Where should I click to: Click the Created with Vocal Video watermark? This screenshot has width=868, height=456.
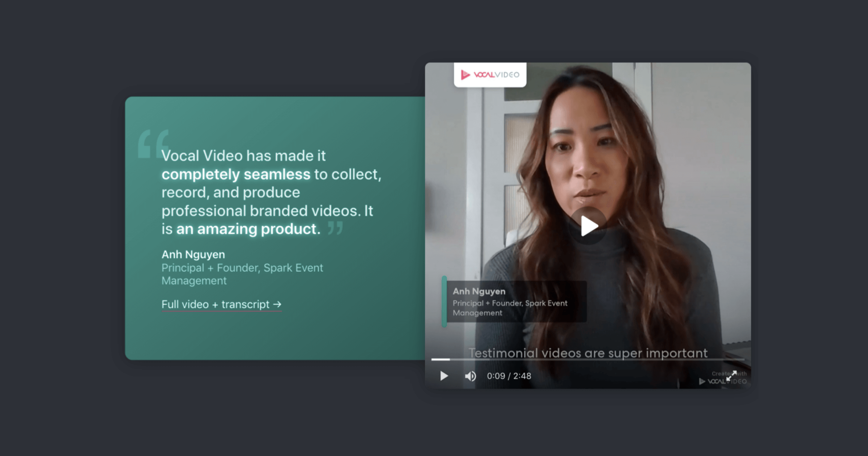tap(712, 381)
